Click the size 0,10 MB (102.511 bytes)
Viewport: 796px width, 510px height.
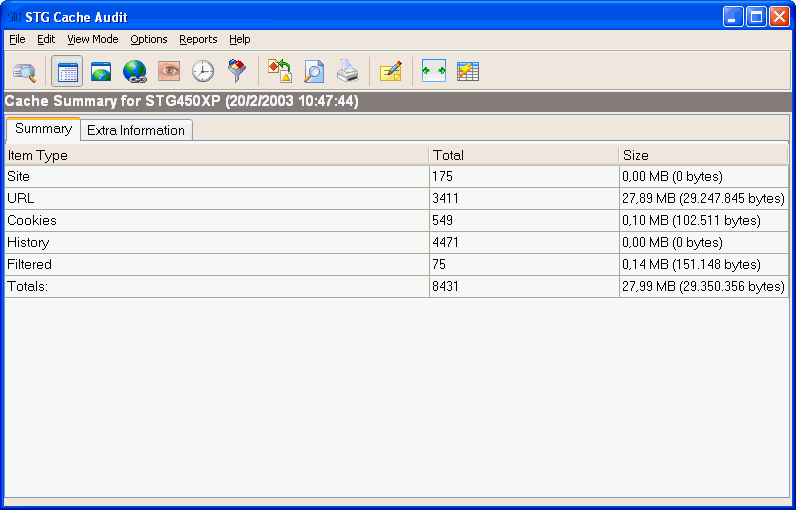coord(691,221)
